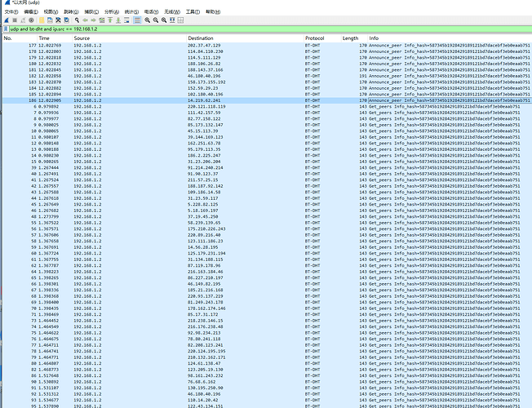The height and width of the screenshot is (408, 532).
Task: Open the 工具(T) menu
Action: (x=193, y=12)
